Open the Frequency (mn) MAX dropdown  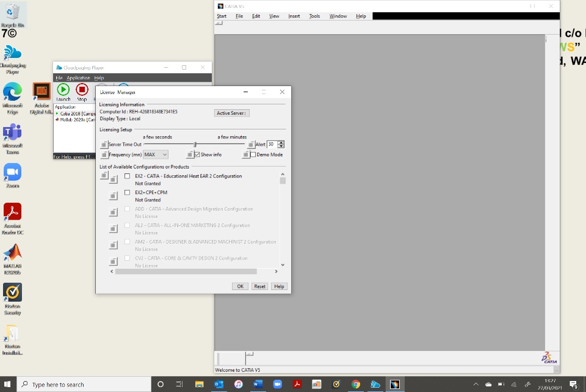(156, 154)
